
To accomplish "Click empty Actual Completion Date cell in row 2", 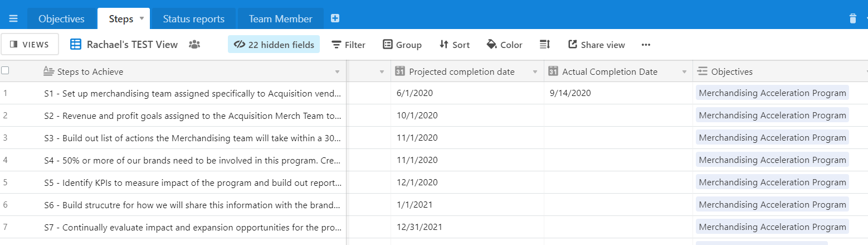I will (x=618, y=116).
